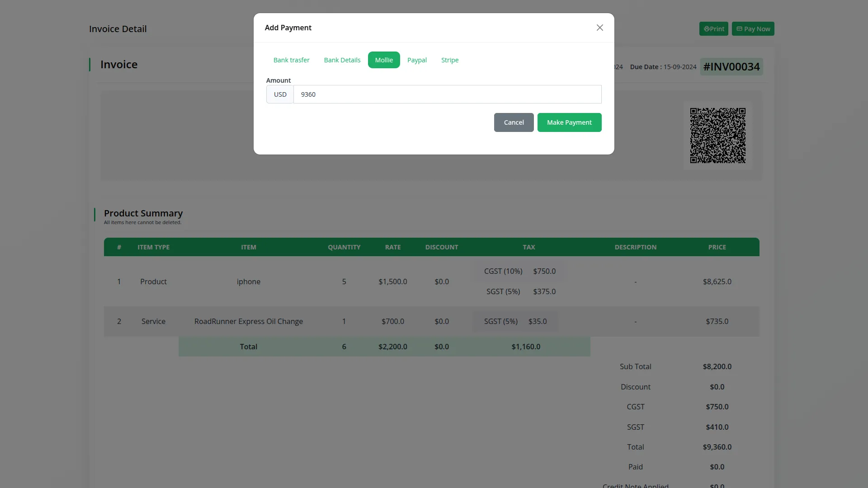Click the Amount input field

pos(447,94)
